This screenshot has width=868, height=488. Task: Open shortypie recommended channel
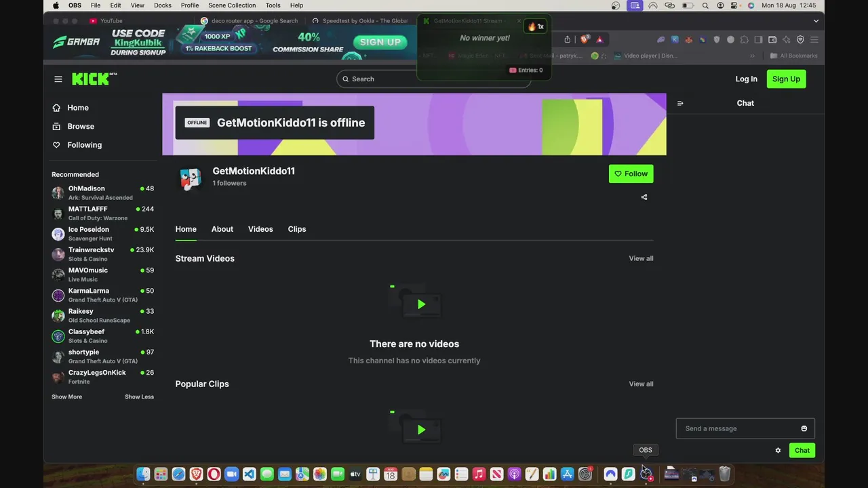(x=102, y=356)
